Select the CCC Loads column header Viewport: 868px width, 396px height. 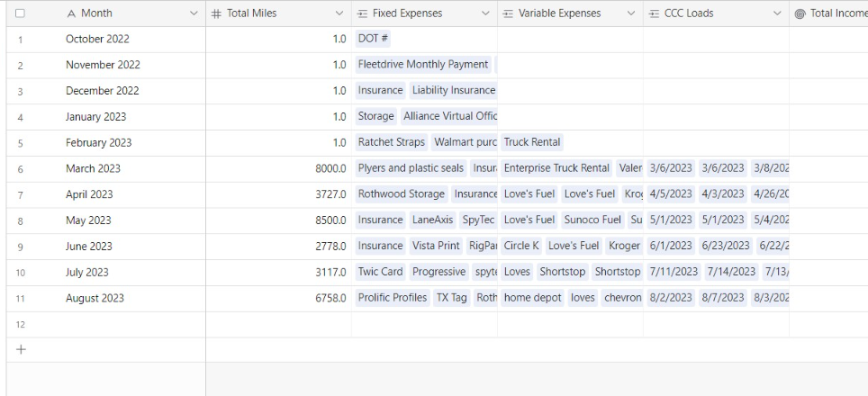716,13
